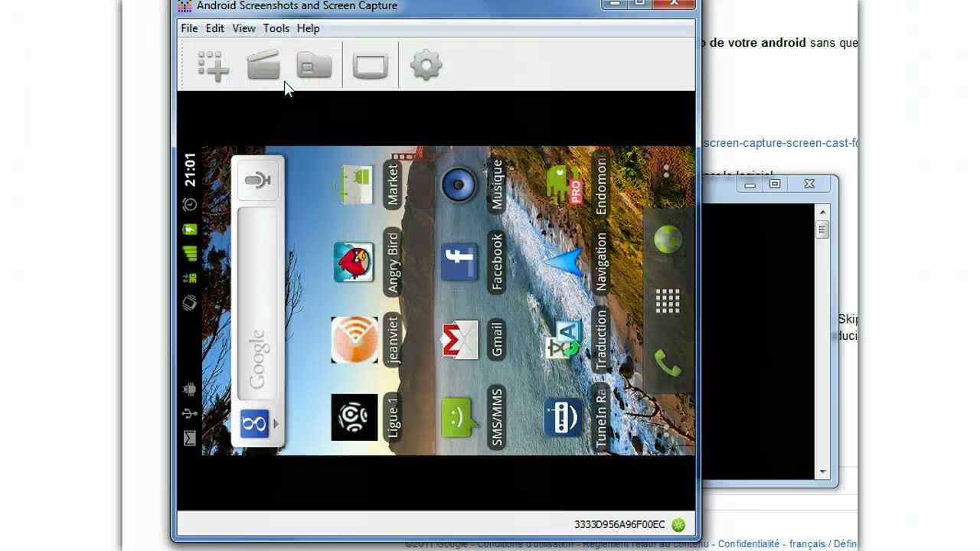The width and height of the screenshot is (980, 551).
Task: Tap the Gmail app icon
Action: coord(459,340)
